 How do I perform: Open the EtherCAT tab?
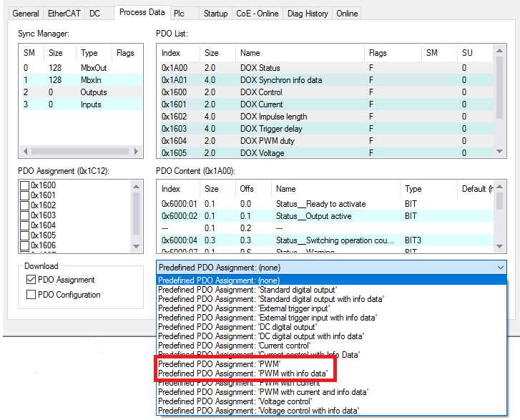[64, 14]
